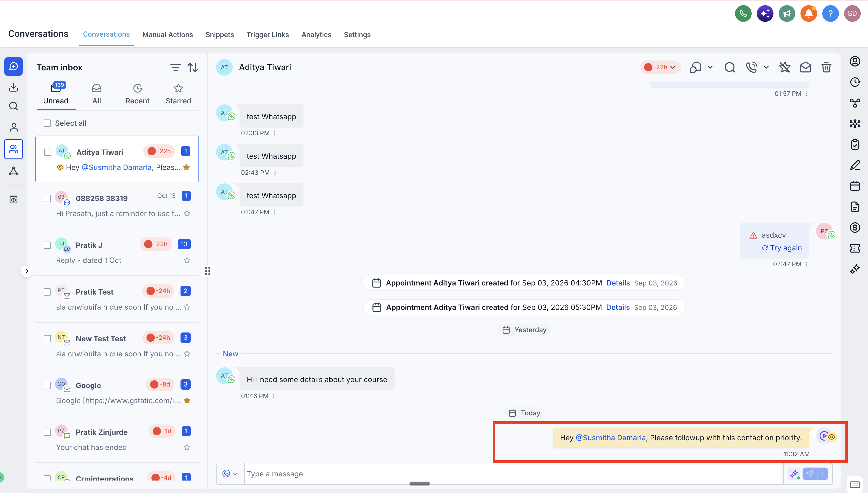Open WhatsApp channel selector in composer
This screenshot has width=868, height=493.
pos(230,474)
